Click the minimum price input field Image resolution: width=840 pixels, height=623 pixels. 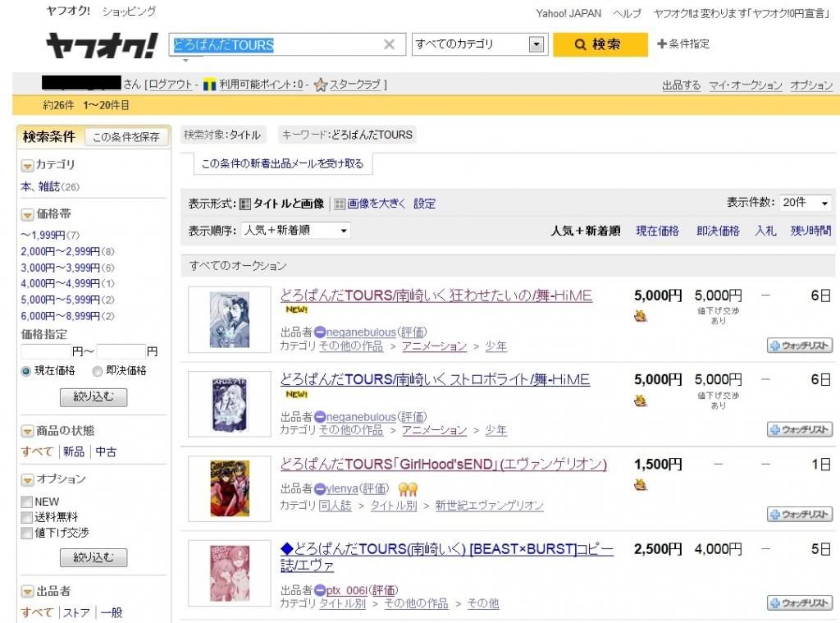point(46,351)
